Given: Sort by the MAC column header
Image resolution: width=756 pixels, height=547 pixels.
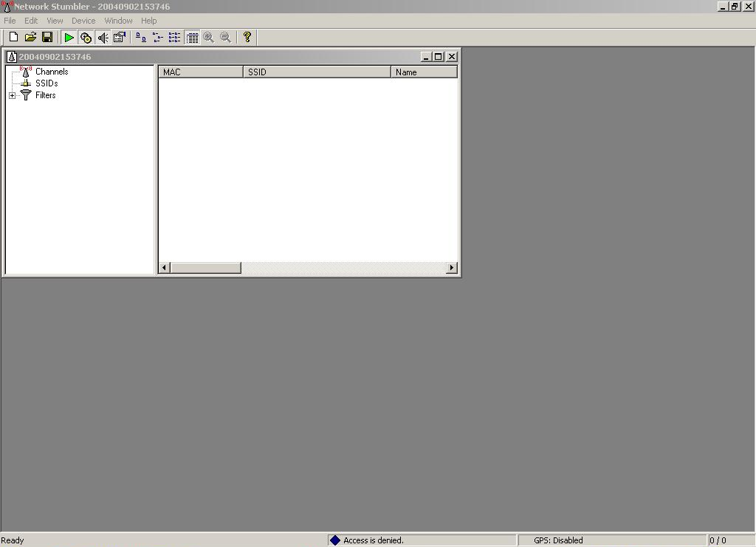Looking at the screenshot, I should pos(200,72).
